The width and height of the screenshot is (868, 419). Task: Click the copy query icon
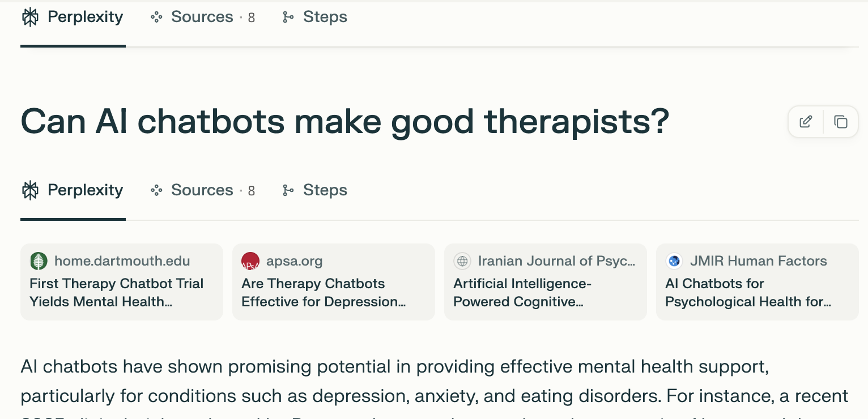pyautogui.click(x=841, y=122)
